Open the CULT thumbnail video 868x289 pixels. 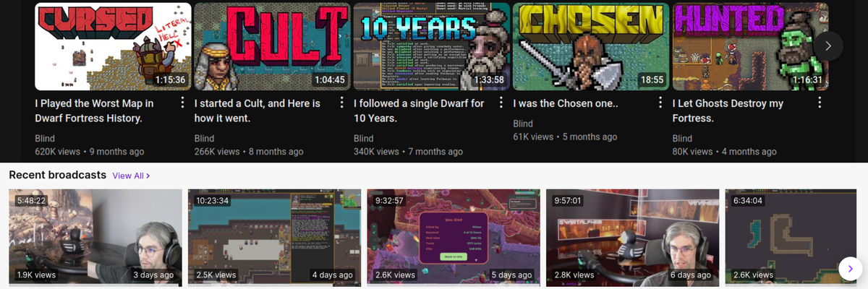272,46
